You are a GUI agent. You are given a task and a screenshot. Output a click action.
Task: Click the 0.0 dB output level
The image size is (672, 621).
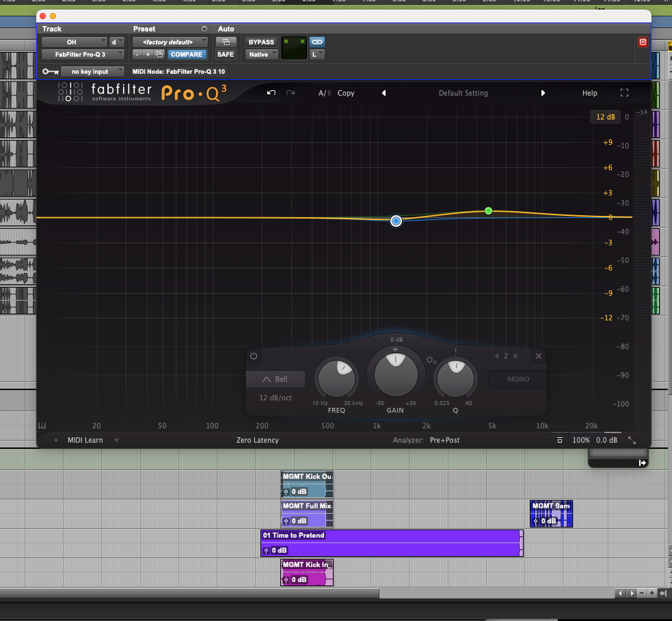(606, 440)
